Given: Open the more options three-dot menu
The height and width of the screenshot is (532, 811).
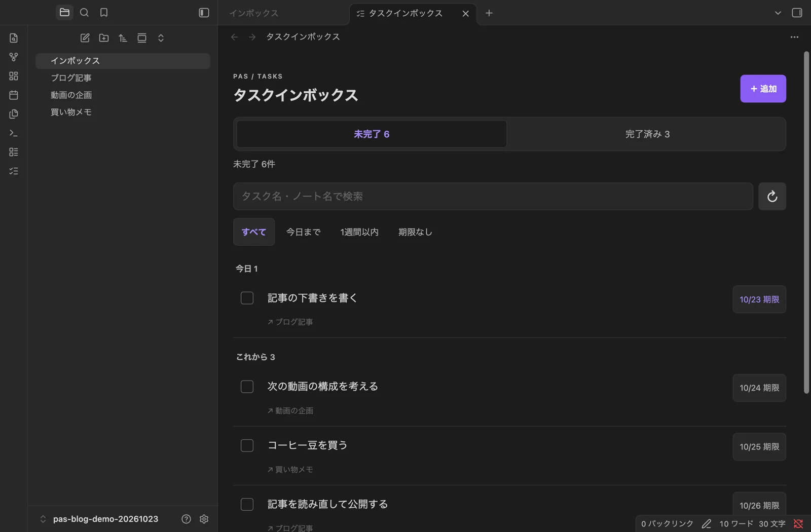Looking at the screenshot, I should (x=794, y=37).
